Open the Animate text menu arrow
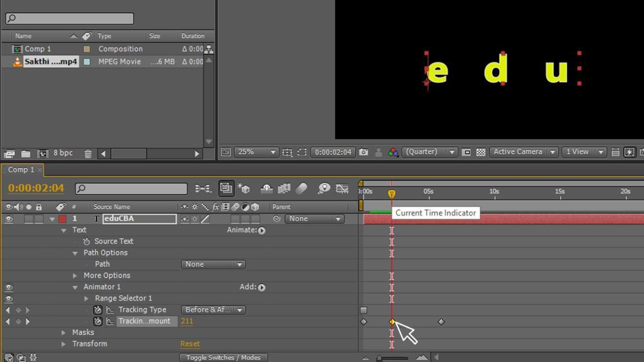The width and height of the screenshot is (644, 362). 262,230
